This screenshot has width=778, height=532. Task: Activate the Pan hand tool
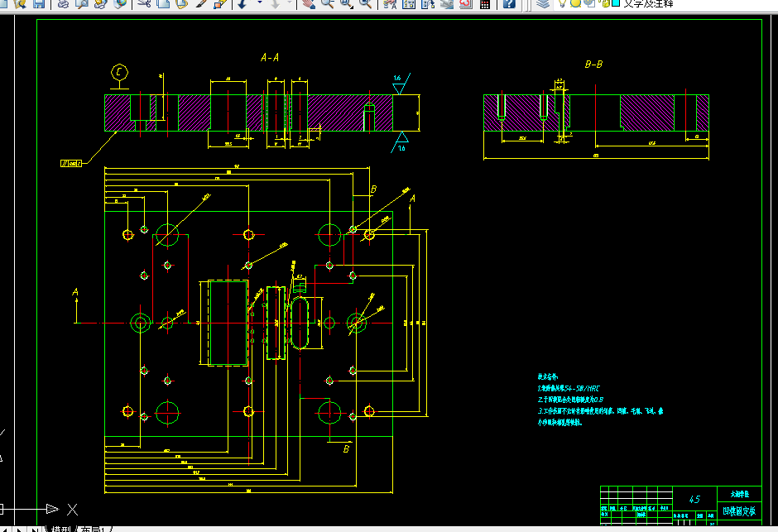[309, 3]
